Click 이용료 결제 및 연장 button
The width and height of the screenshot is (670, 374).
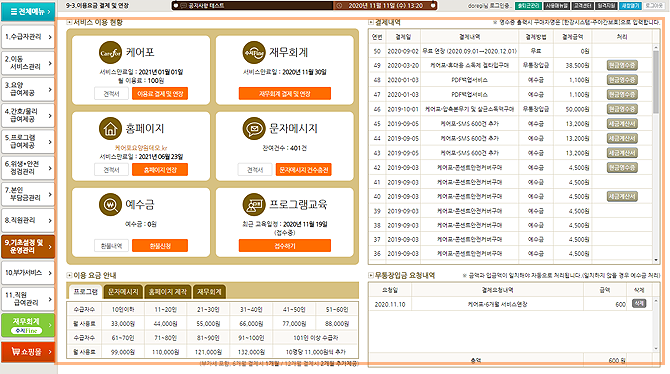pyautogui.click(x=160, y=94)
